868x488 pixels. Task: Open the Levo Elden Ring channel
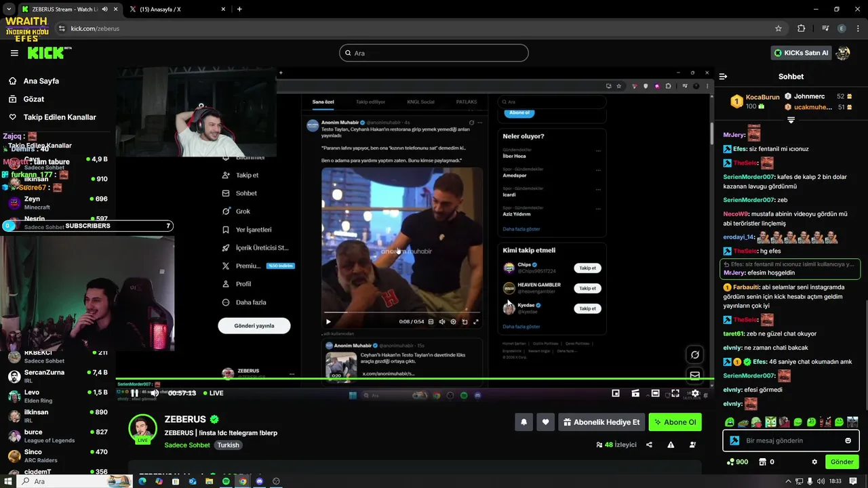click(58, 396)
